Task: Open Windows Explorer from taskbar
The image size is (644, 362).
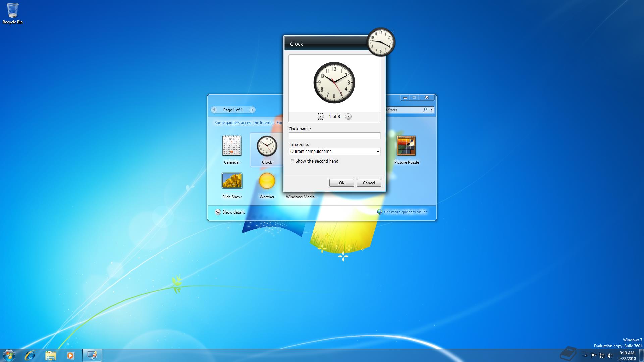Action: 50,355
